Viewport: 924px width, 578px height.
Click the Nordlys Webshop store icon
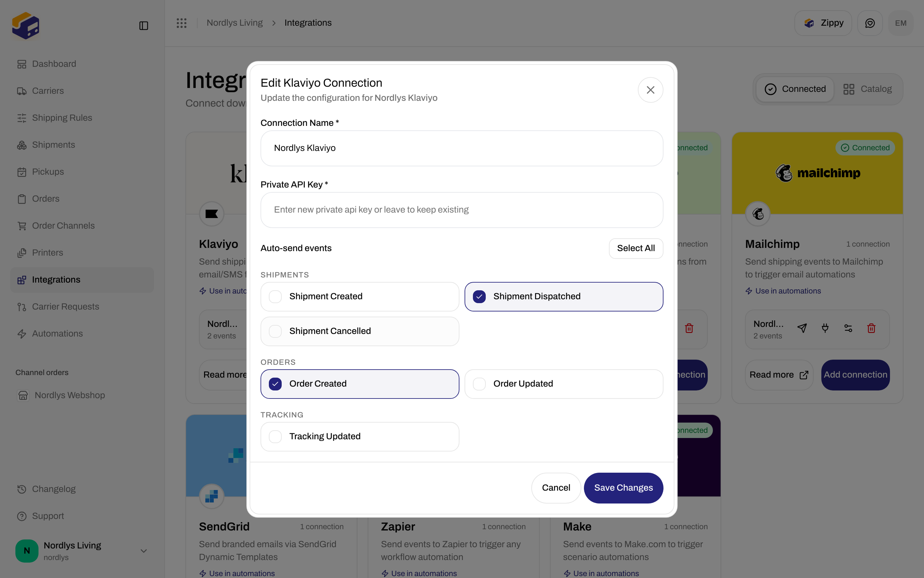tap(23, 395)
